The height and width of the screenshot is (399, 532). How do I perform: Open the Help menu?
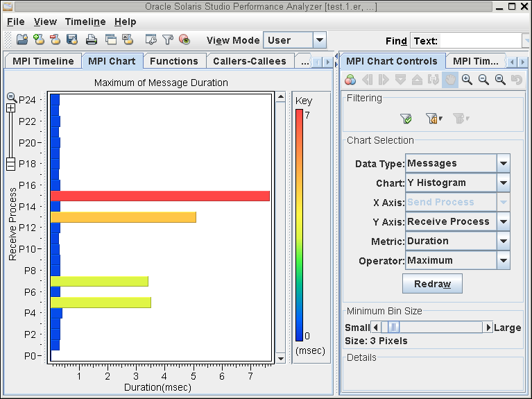click(125, 22)
